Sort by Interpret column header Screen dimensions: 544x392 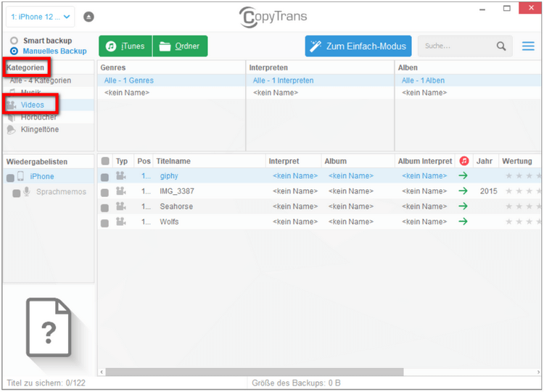(294, 161)
